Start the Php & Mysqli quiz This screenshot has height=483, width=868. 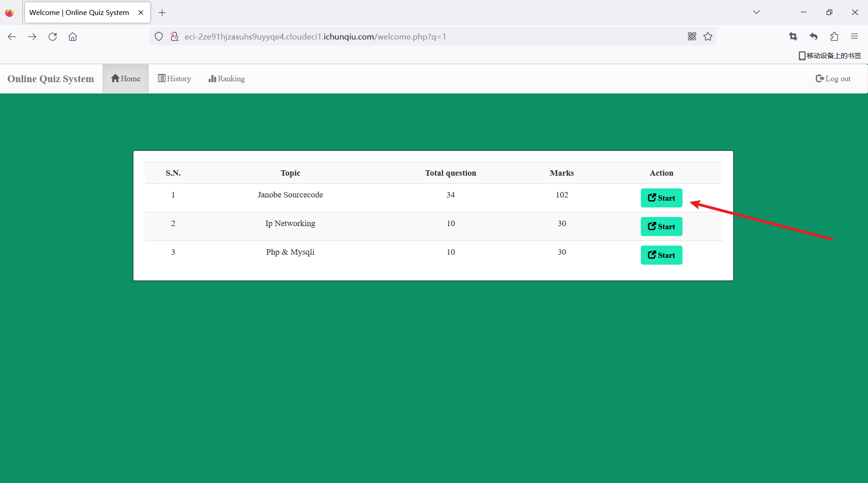[662, 255]
